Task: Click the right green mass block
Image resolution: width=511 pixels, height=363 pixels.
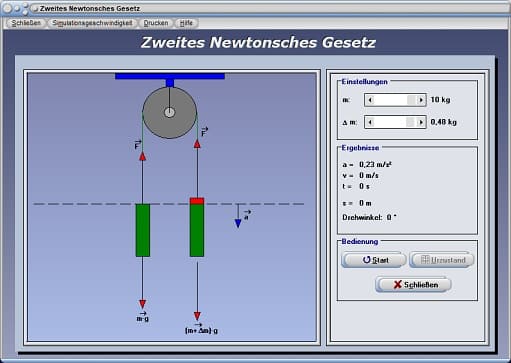Action: click(197, 230)
